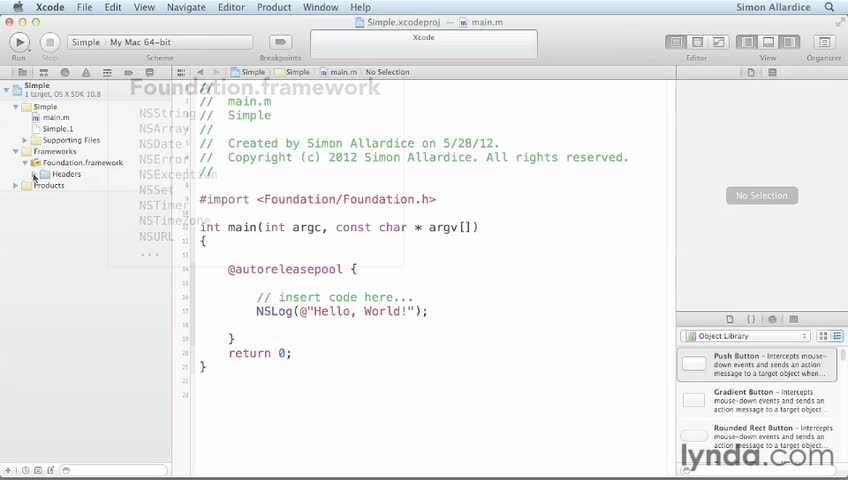Select Gradient Button in Object Library

coord(757,401)
